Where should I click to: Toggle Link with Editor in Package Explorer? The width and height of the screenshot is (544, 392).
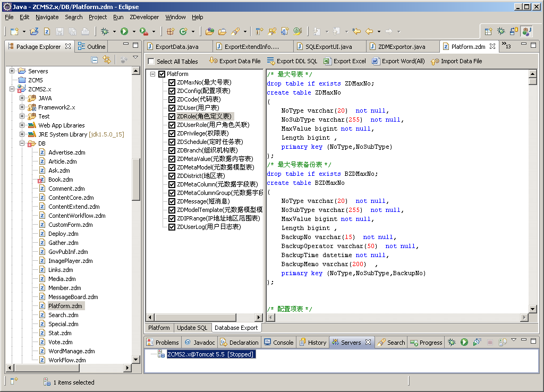[x=107, y=60]
